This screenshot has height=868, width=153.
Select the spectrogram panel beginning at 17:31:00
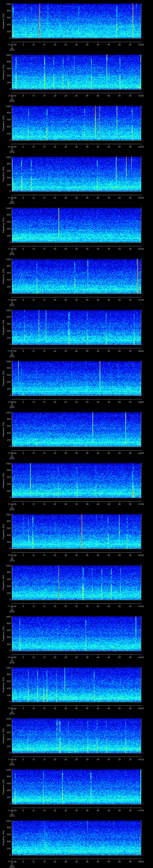[76, 21]
